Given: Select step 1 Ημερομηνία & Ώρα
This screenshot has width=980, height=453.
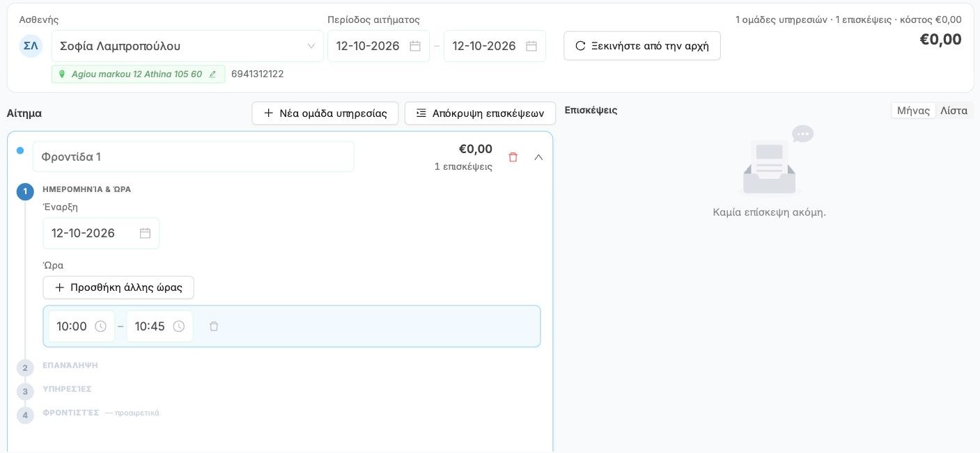Looking at the screenshot, I should coord(86,189).
